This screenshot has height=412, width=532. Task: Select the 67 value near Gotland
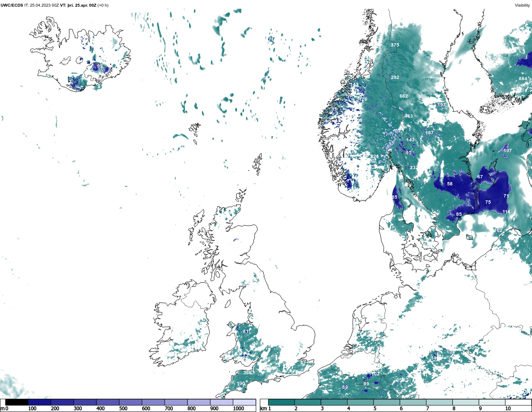click(x=480, y=177)
